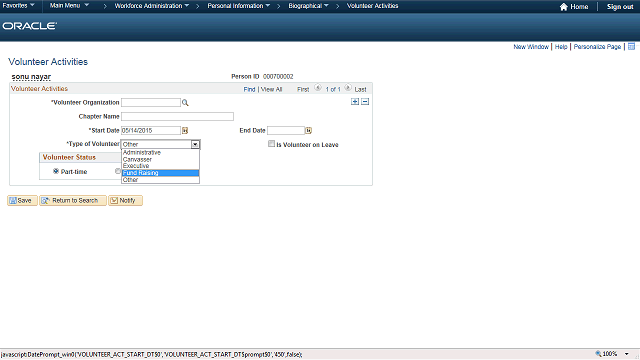The image size is (640, 360).
Task: Click the Oracle logo
Action: pyautogui.click(x=29, y=26)
